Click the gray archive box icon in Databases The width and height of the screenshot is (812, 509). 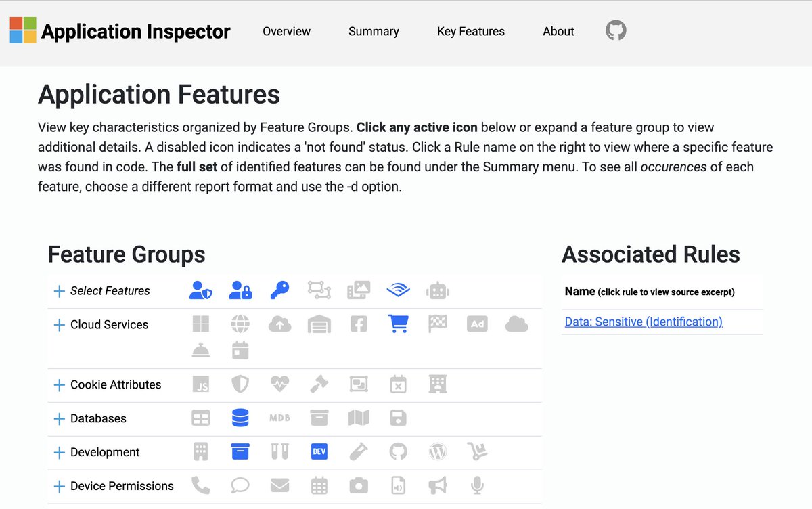pos(319,418)
